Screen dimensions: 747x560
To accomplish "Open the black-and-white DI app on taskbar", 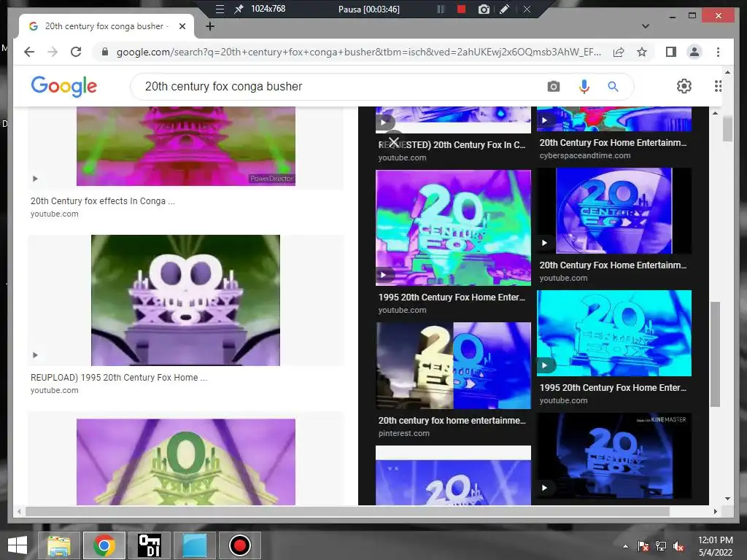I will (149, 545).
